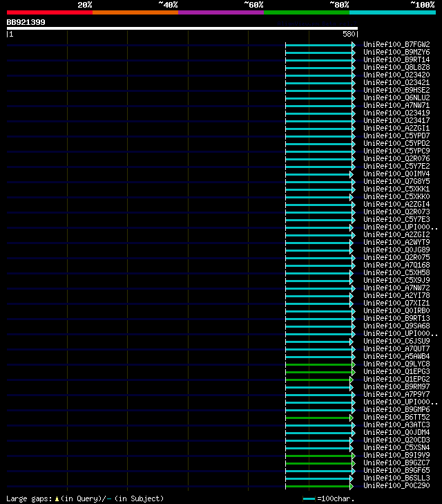
Task: Open the UniRef100_B9MZY6 hit label
Action: point(396,52)
